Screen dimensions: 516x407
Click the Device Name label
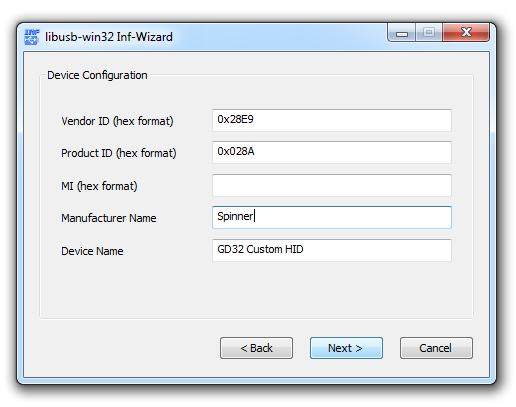tap(92, 251)
